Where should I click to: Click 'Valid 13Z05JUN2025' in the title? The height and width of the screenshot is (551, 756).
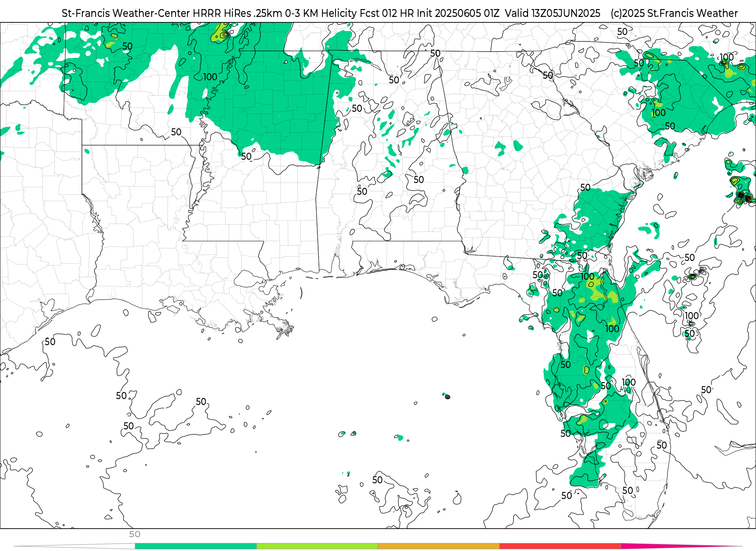tap(552, 13)
